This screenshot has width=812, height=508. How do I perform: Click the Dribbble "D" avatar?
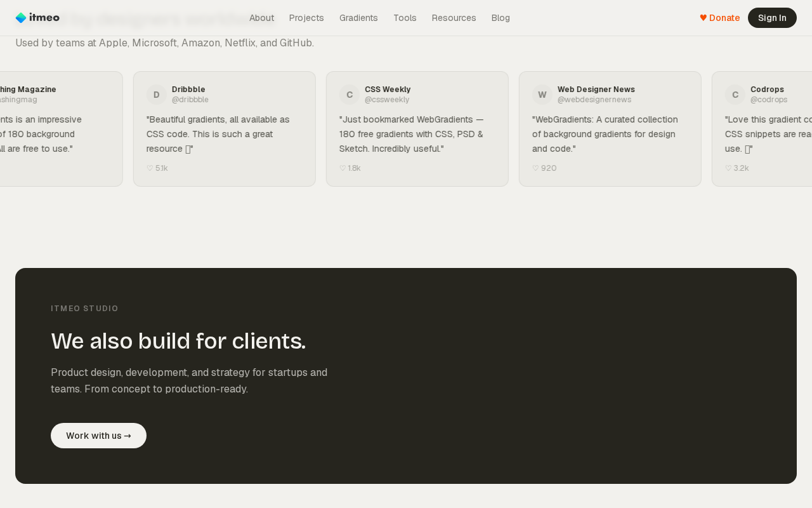coord(157,95)
